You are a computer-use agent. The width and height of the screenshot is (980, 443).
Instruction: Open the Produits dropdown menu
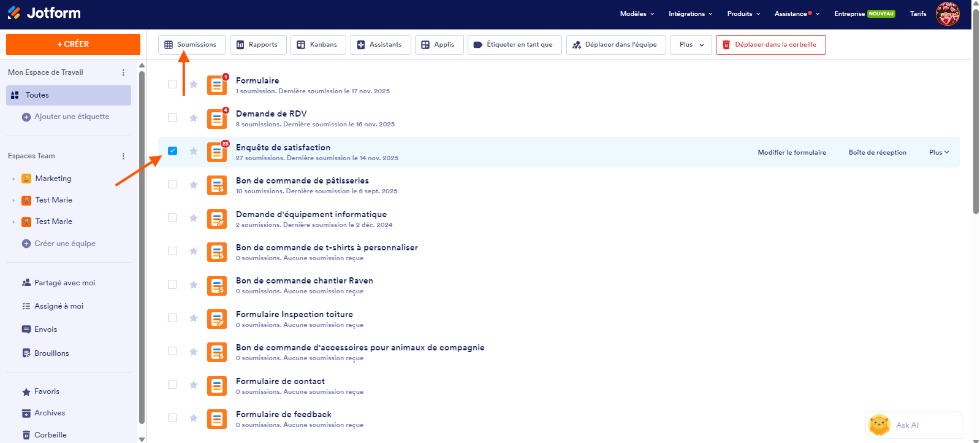(x=743, y=13)
